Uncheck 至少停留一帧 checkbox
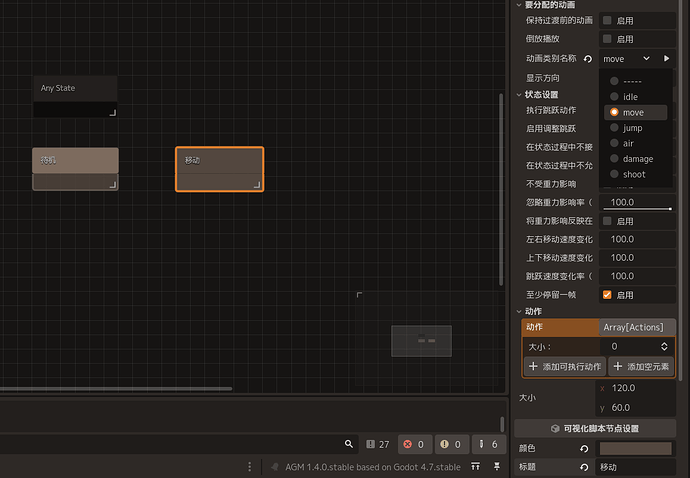Image resolution: width=690 pixels, height=478 pixels. 607,295
